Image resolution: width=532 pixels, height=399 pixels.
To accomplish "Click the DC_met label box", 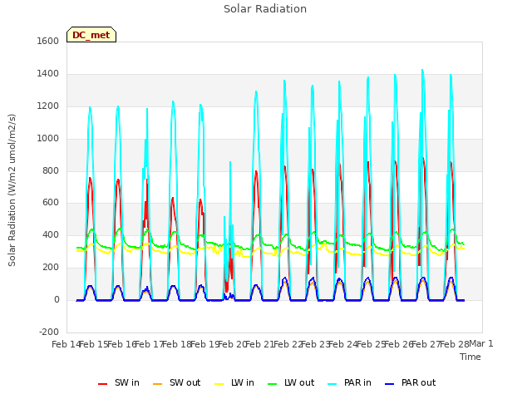I will 91,35.
